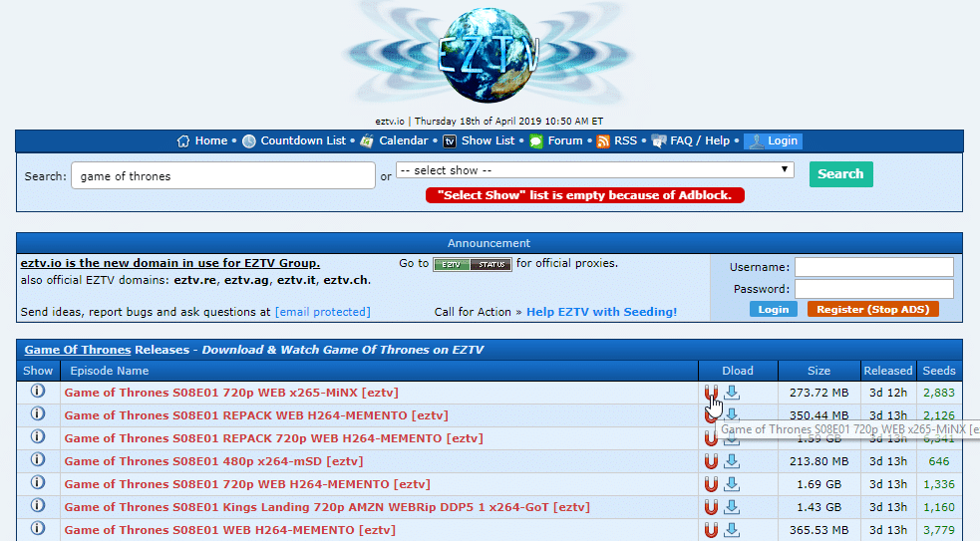The image size is (980, 541).
Task: Download torrent file for 365.53 MB WEB H264-MEMENTO
Action: (732, 530)
